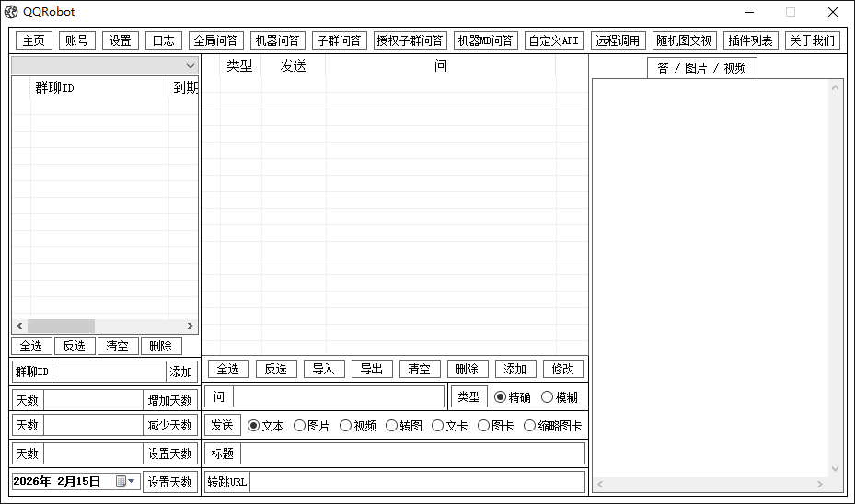Choose 缩略图卡 send type option
Viewport: 855px width, 504px height.
tap(529, 426)
